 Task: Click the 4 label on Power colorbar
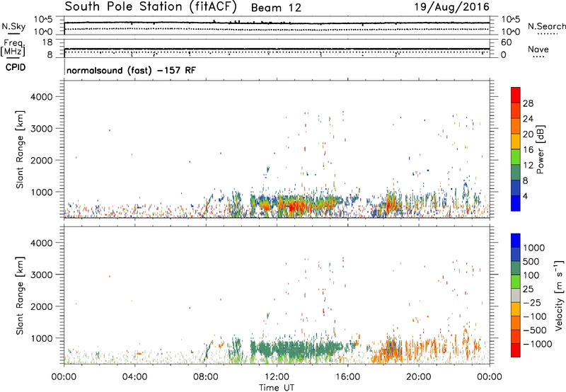pyautogui.click(x=526, y=196)
